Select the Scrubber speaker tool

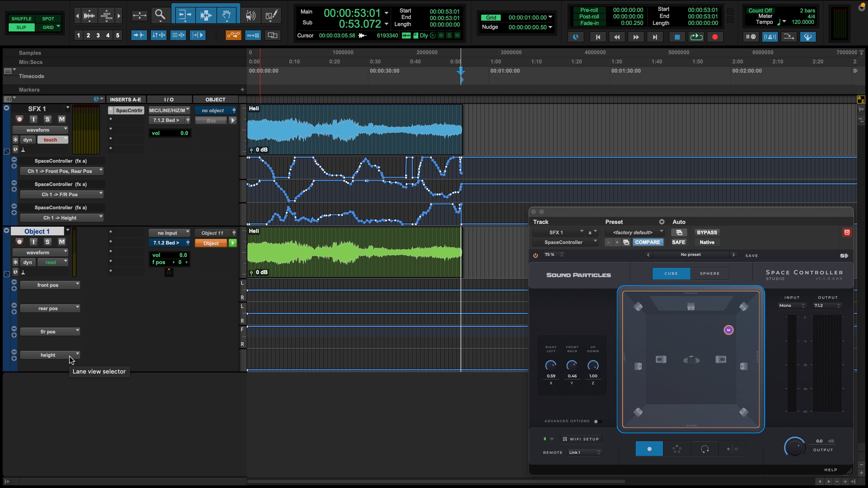[x=250, y=15]
